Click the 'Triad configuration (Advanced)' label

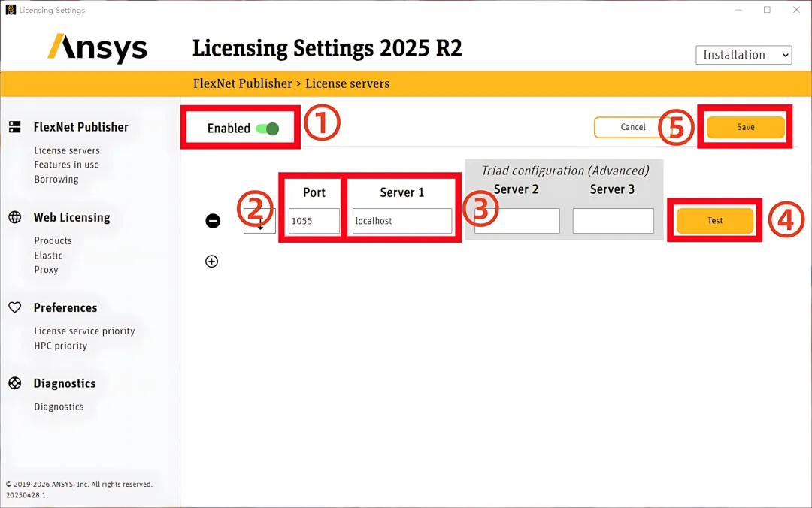pos(565,171)
